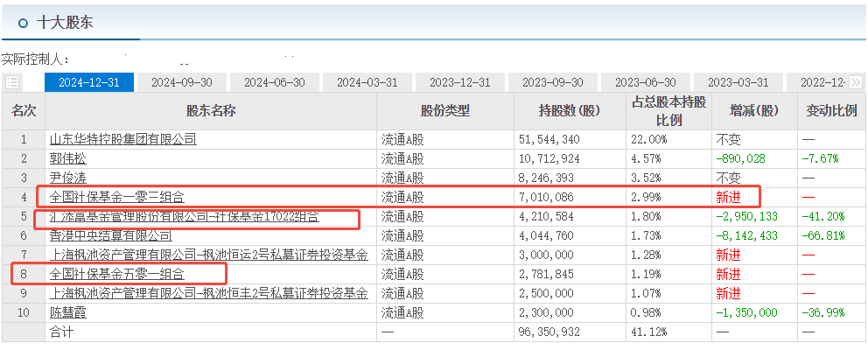The image size is (868, 350).
Task: Open the 2023-09-30 tab
Action: (553, 82)
